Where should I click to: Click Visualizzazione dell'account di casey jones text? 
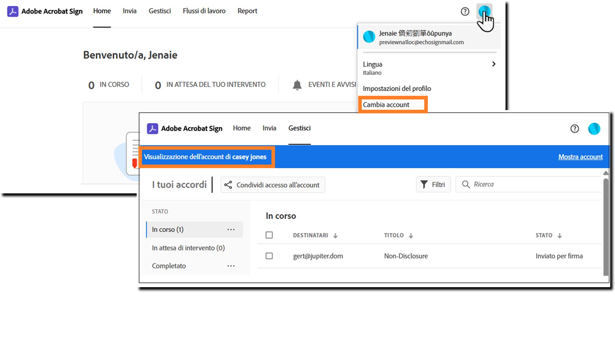pyautogui.click(x=205, y=157)
